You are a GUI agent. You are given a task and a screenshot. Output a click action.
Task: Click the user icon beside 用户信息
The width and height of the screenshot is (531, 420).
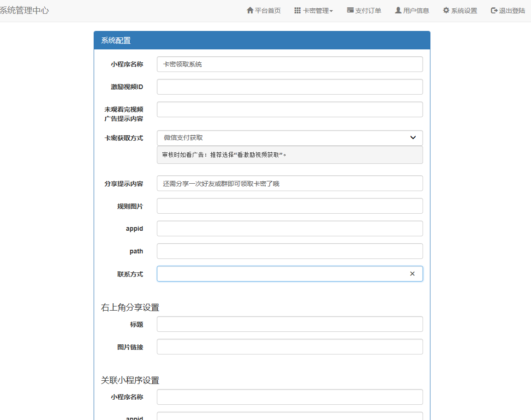click(398, 11)
